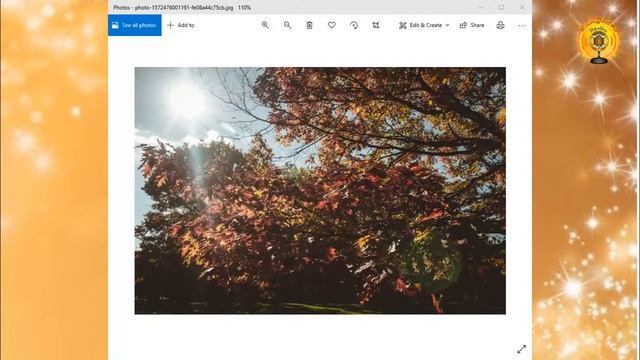640x360 pixels.
Task: Zoom in using the magnifier plus icon
Action: coord(265,25)
